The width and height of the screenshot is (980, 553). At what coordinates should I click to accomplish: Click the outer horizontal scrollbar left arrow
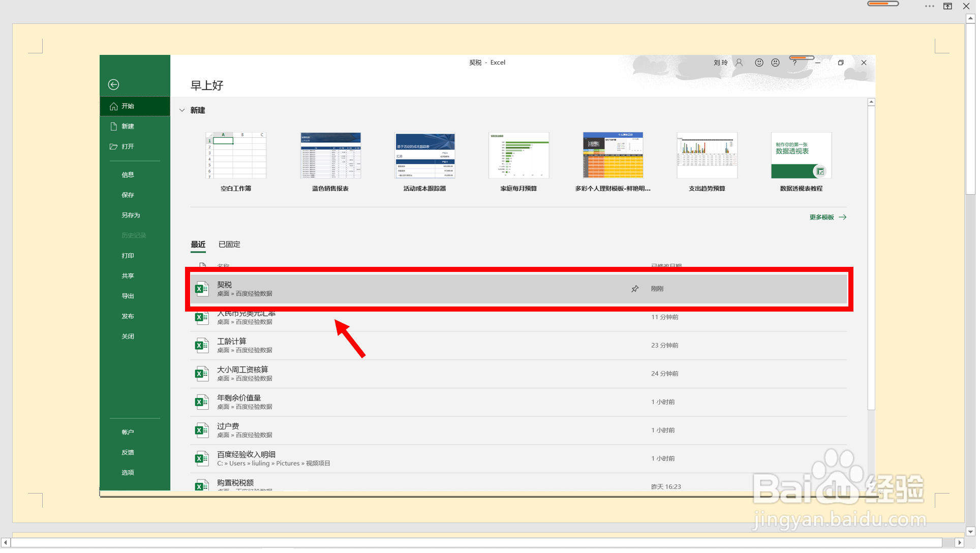tap(6, 545)
